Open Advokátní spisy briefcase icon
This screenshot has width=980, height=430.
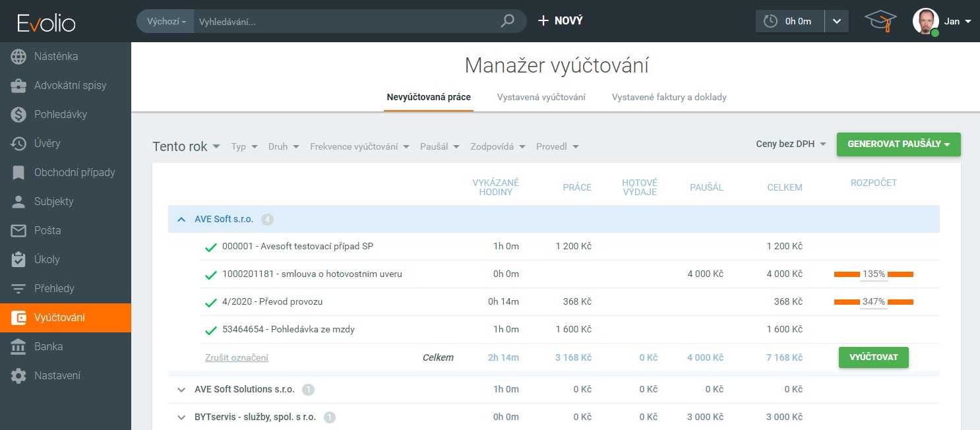point(18,86)
